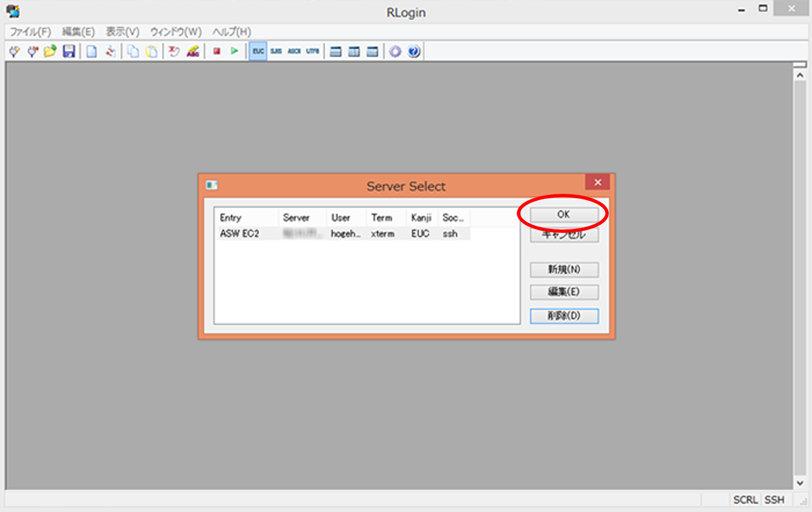Click the ssh cell in server row
The width and height of the screenshot is (812, 512).
point(450,234)
